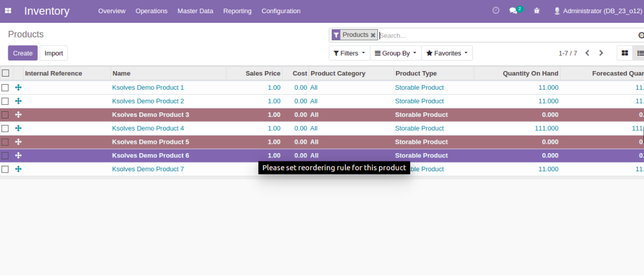Sort by Sales Price column header
Viewport: 644px width, 276px height.
pos(255,73)
